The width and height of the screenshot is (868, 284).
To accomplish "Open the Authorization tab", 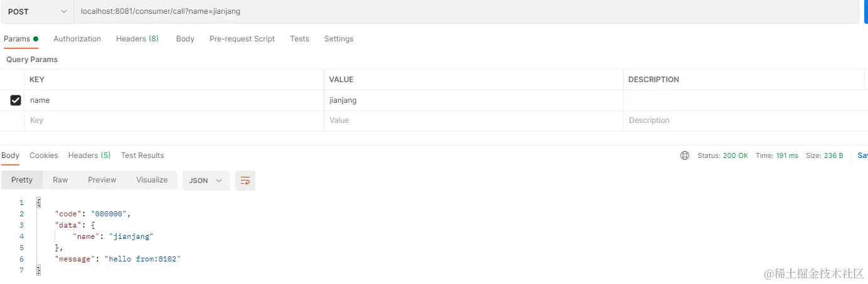I will pos(77,39).
